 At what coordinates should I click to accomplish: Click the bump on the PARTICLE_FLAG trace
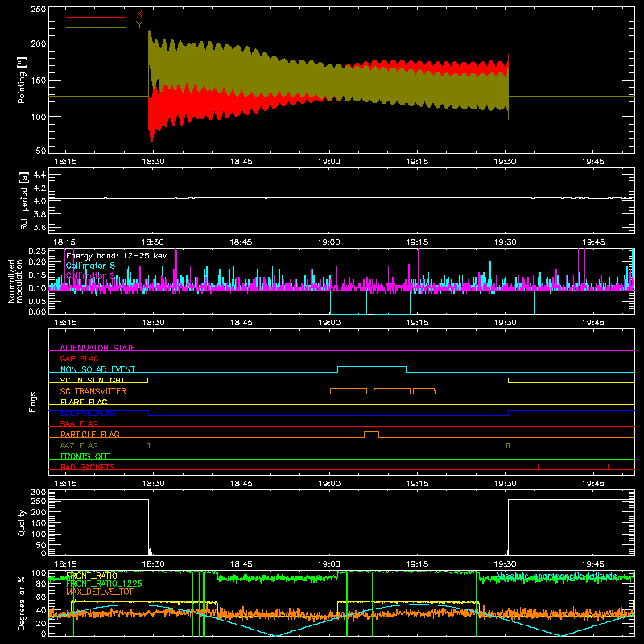[x=371, y=432]
